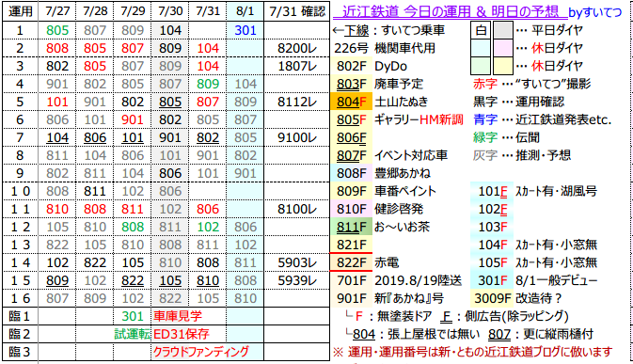Click the green 試運転 cell
The height and width of the screenshot is (364, 633).
[x=133, y=334]
